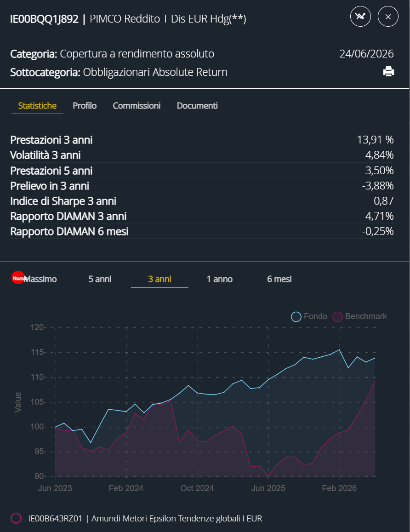Viewport: 410px width, 532px height.
Task: Click the Indice di Sharpe 3 anni row
Action: pos(202,201)
